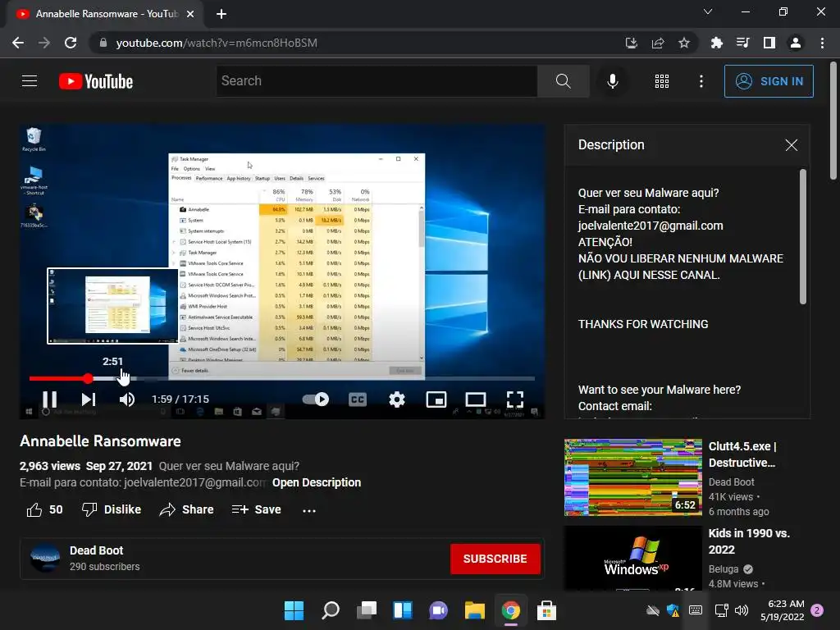Click Open Description link

tap(316, 482)
